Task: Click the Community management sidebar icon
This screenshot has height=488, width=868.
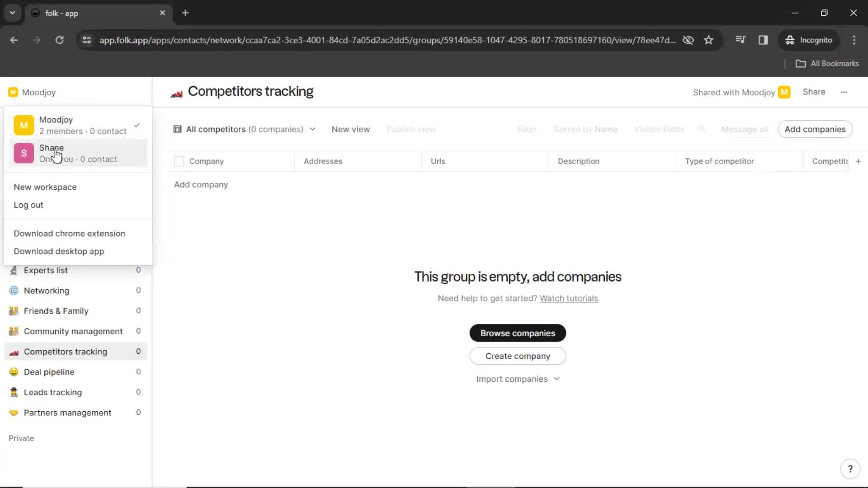Action: click(x=13, y=331)
